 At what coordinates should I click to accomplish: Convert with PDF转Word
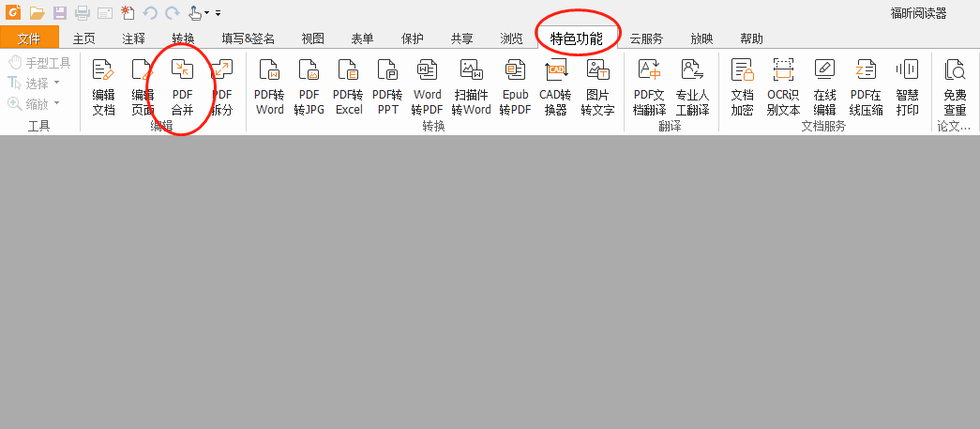click(269, 87)
